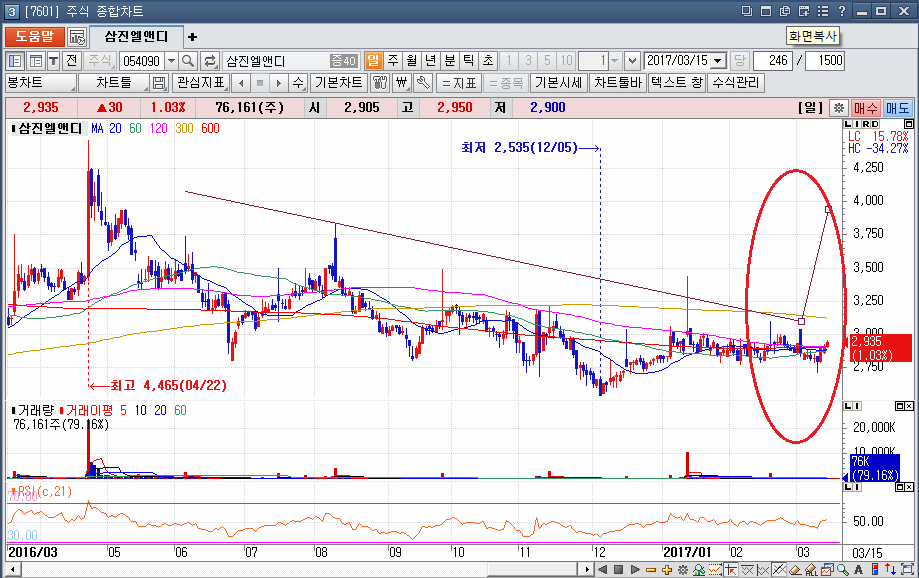Image resolution: width=919 pixels, height=578 pixels.
Task: Click the zoom-in plus icon in bottom toolbar
Action: pyautogui.click(x=667, y=570)
